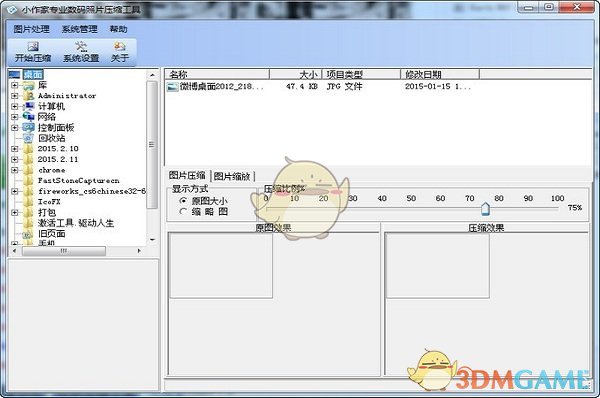Expand the chrome folder node

[x=15, y=170]
